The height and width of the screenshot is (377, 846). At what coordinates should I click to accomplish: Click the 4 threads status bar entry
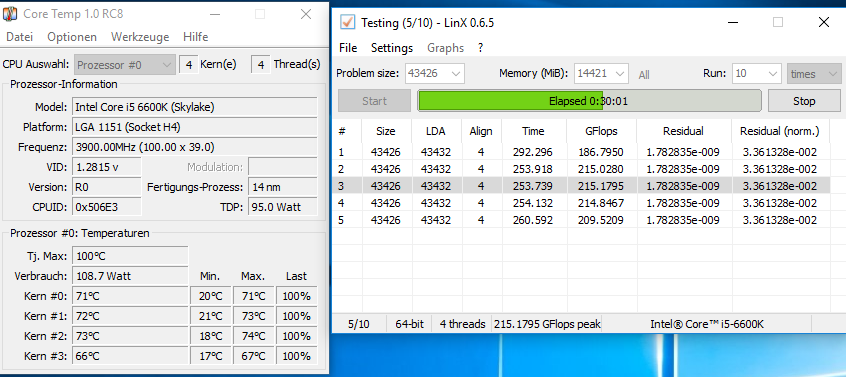(462, 324)
